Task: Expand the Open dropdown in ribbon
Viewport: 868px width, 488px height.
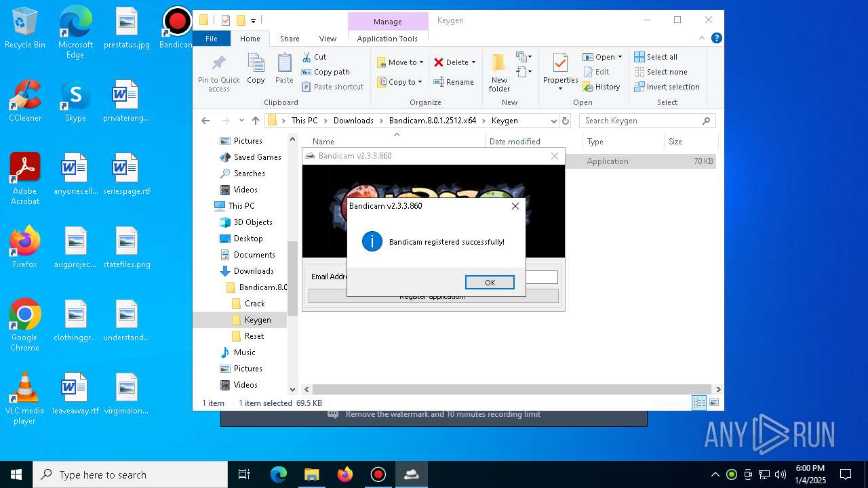Action: point(602,57)
